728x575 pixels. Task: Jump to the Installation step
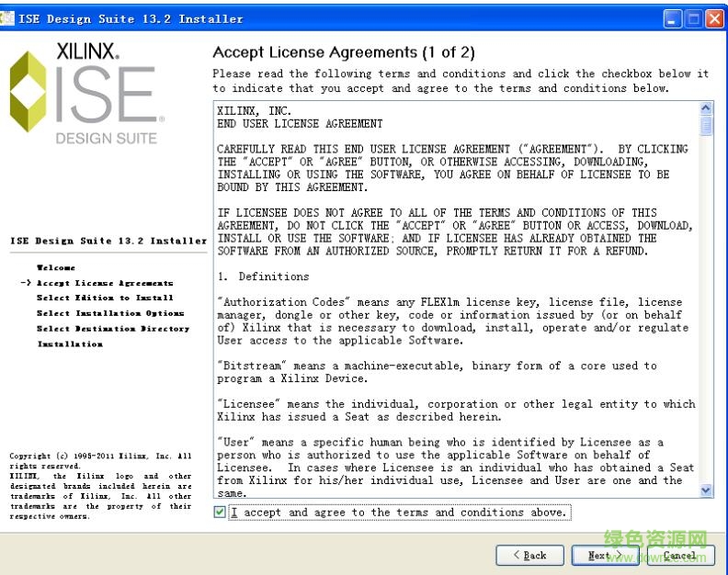(70, 344)
